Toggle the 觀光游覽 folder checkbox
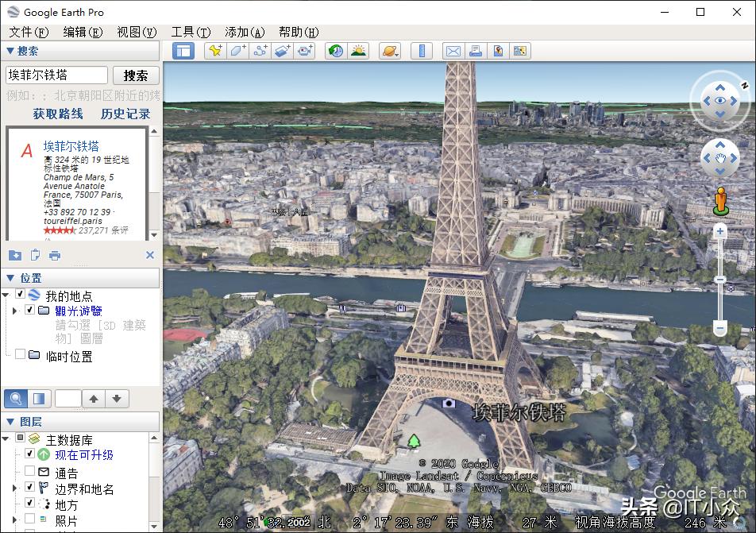Viewport: 756px width, 533px height. [29, 310]
